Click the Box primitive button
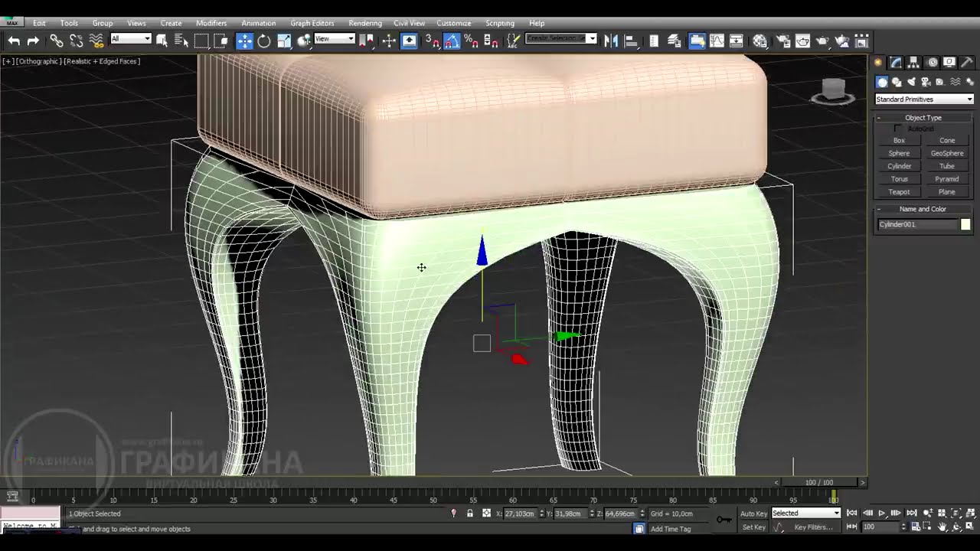The height and width of the screenshot is (551, 980). (x=899, y=140)
